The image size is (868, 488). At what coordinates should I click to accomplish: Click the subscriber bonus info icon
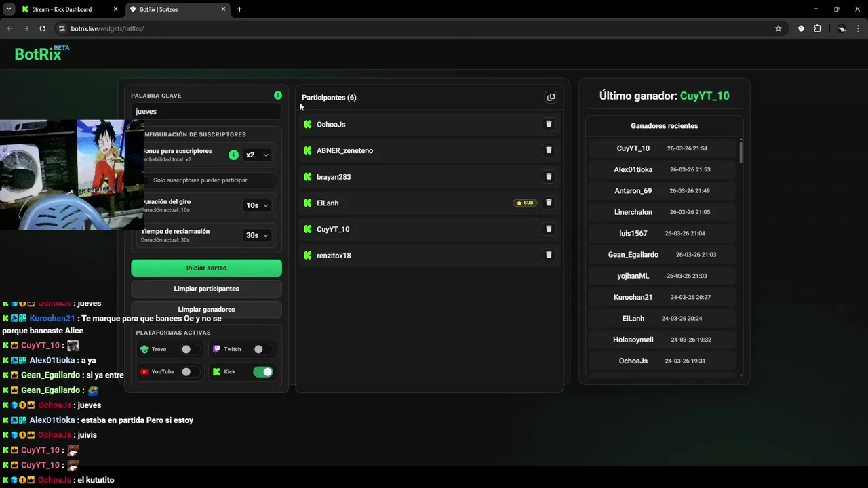tap(233, 155)
